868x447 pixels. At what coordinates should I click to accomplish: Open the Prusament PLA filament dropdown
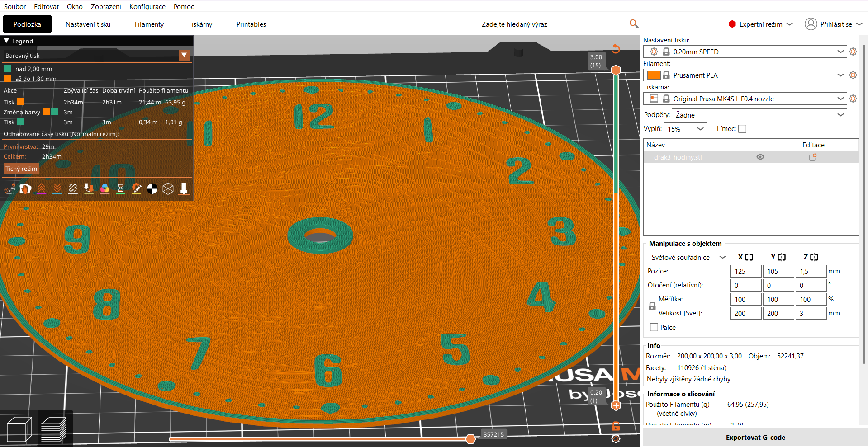click(745, 75)
